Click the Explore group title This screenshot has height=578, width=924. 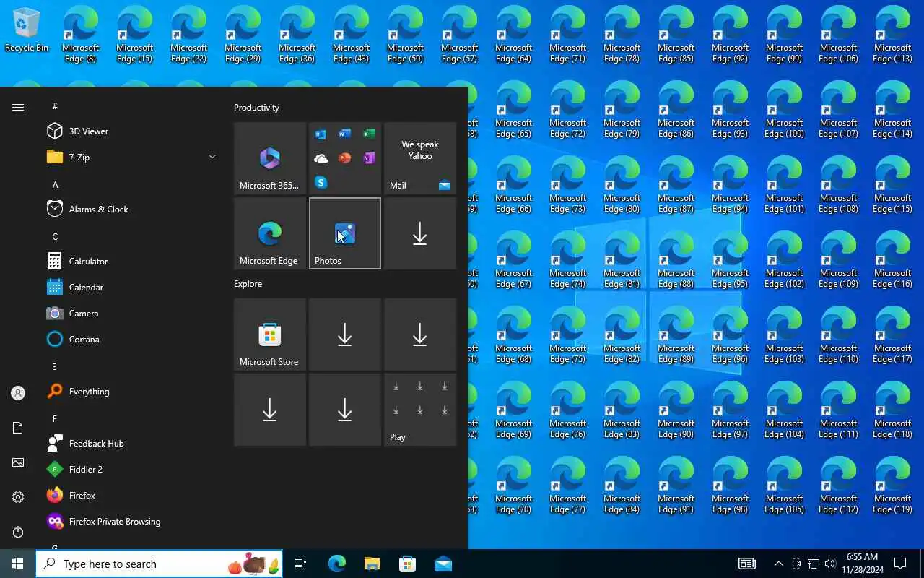tap(248, 284)
